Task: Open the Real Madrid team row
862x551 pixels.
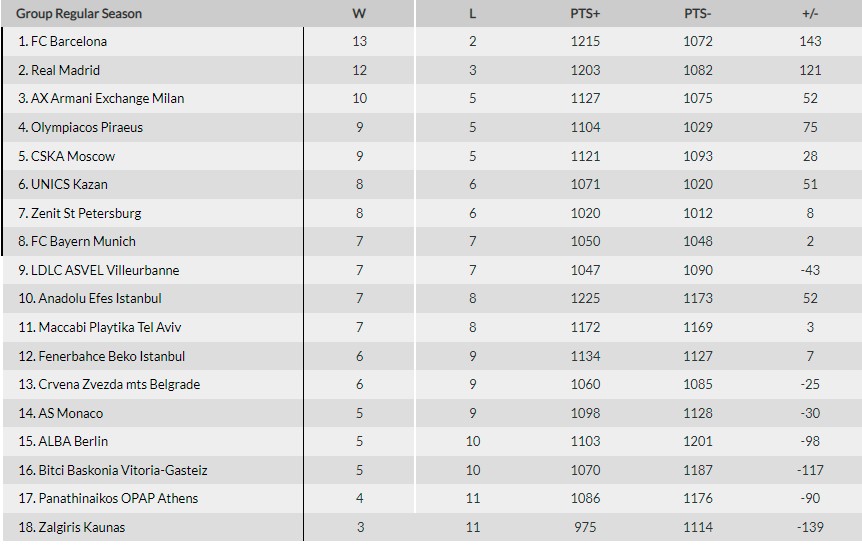Action: pos(66,70)
